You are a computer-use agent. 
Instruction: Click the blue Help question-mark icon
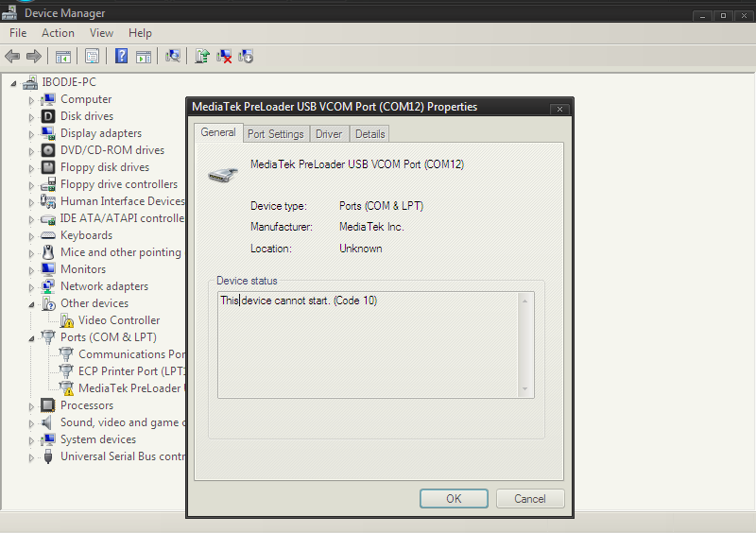[x=122, y=57]
